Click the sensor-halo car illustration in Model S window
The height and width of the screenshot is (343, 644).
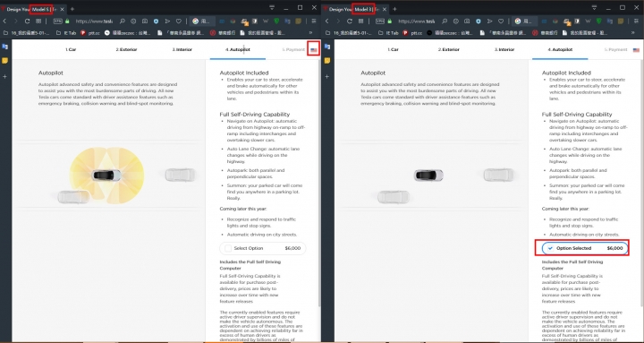click(106, 176)
